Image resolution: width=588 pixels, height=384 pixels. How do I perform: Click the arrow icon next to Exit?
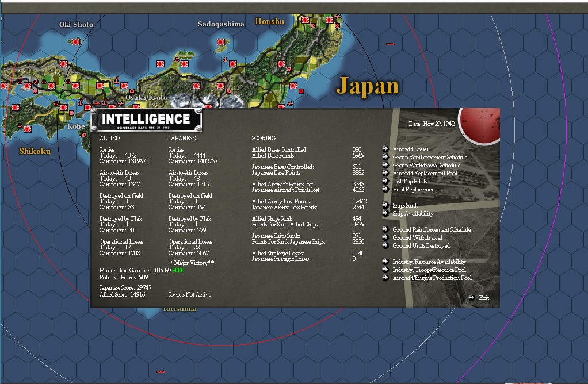click(472, 298)
